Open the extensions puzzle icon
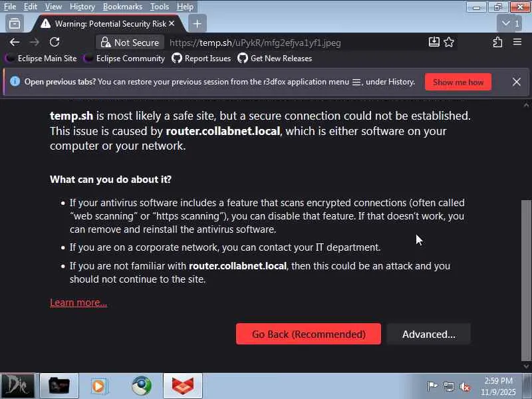The height and width of the screenshot is (399, 532). coord(497,42)
